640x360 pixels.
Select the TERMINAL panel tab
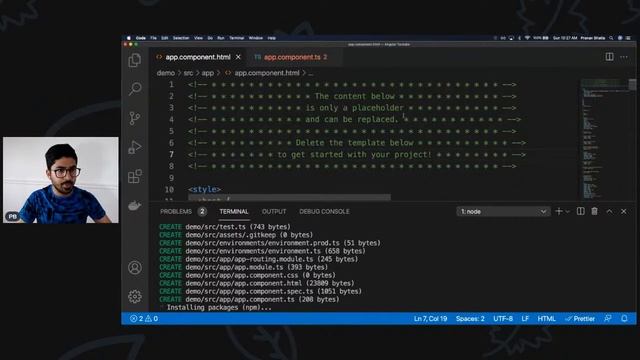point(234,211)
